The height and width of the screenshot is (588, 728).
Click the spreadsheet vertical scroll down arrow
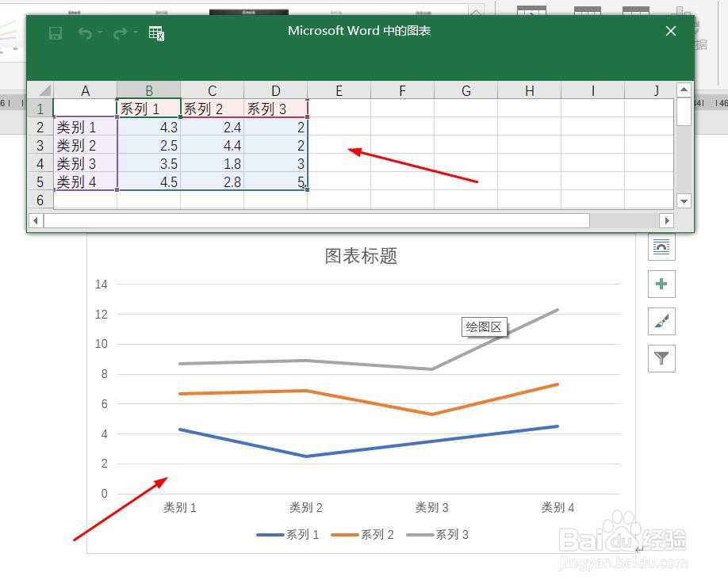(684, 201)
